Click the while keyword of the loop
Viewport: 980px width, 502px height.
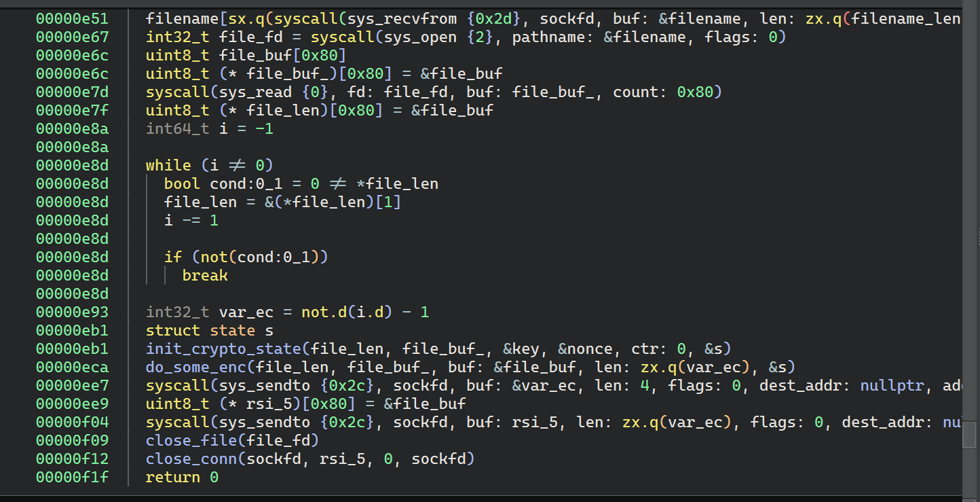[x=168, y=165]
